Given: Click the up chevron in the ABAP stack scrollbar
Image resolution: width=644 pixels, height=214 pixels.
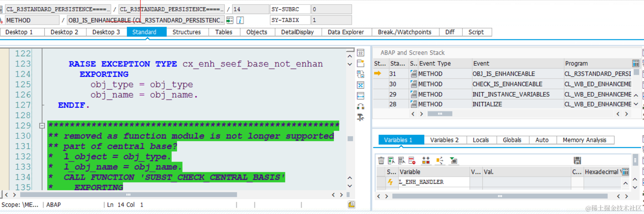Looking at the screenshot, I should [636, 95].
